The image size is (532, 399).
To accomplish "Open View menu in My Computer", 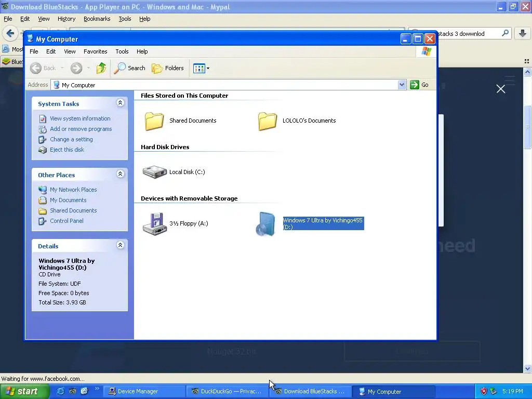I will click(70, 51).
